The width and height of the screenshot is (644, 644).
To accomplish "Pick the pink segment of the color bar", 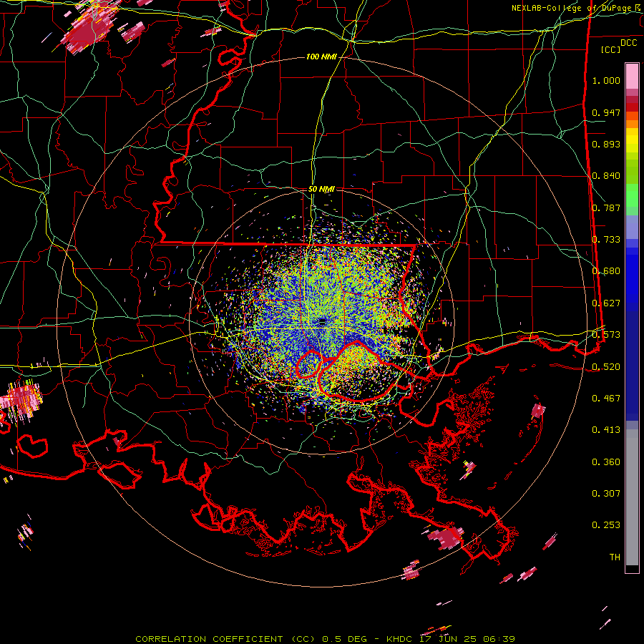I will point(632,77).
